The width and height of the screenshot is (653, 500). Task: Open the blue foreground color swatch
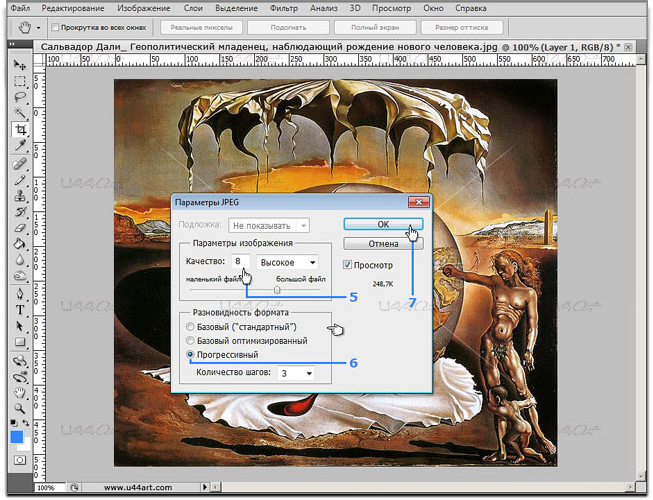pos(17,437)
